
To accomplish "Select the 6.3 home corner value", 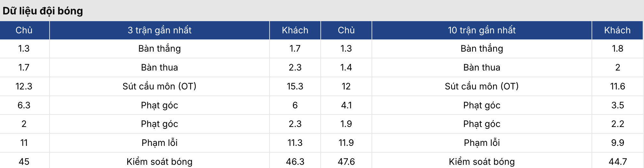I will point(24,105).
